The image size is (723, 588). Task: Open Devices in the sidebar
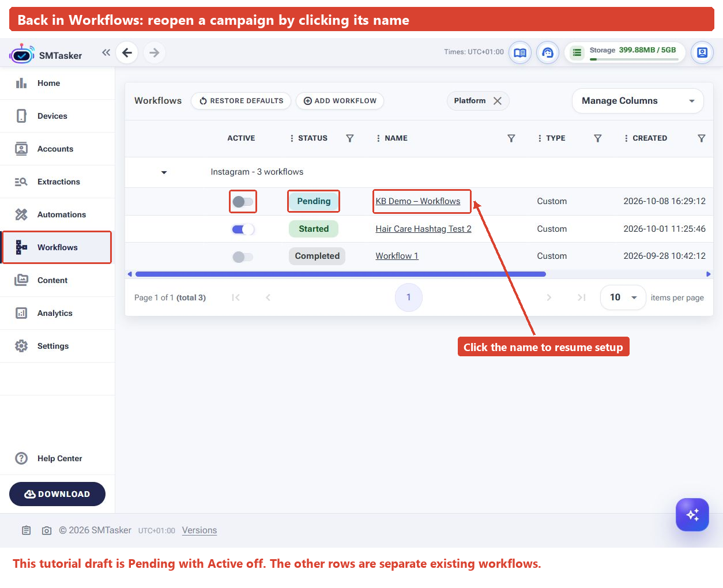pos(58,116)
